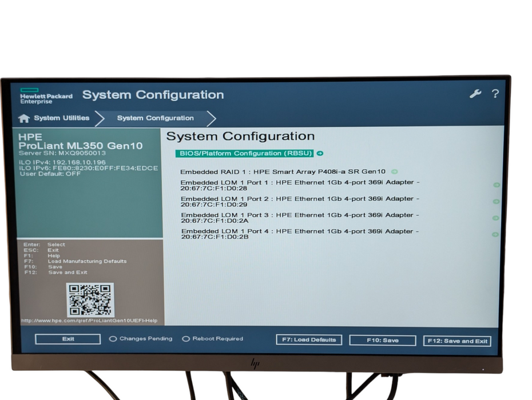Screen dimensions: 532x400
Task: Click arrow icon for LOM 1 Port 3
Action: point(496,218)
